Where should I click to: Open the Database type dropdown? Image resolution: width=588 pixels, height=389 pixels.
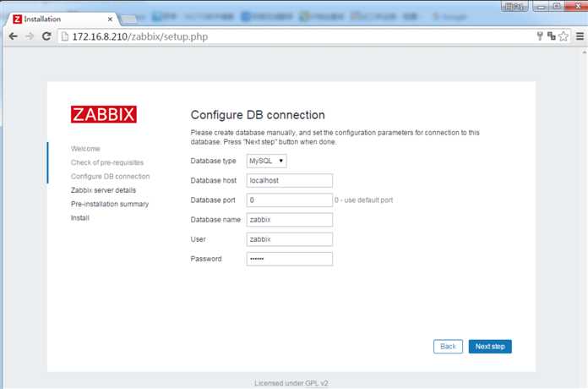(x=267, y=161)
